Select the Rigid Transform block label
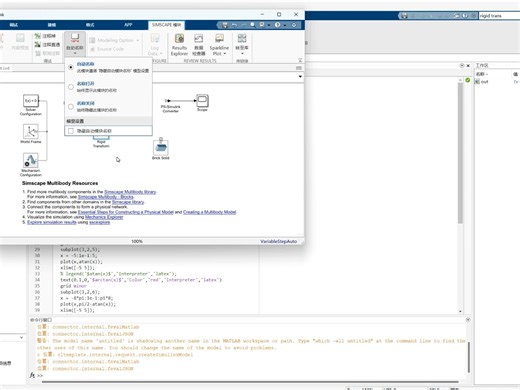Image resolution: width=520 pixels, height=390 pixels. [x=101, y=144]
